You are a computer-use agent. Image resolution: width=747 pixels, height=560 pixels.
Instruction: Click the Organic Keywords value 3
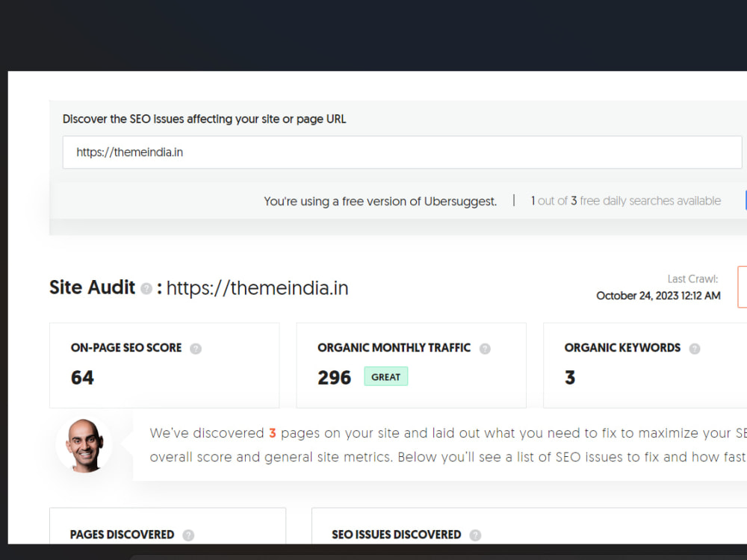click(x=570, y=378)
